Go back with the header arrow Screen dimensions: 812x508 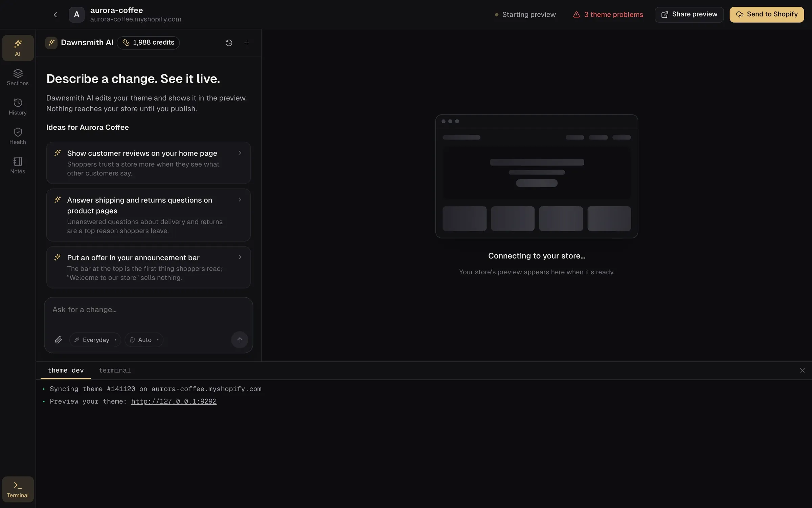(55, 15)
